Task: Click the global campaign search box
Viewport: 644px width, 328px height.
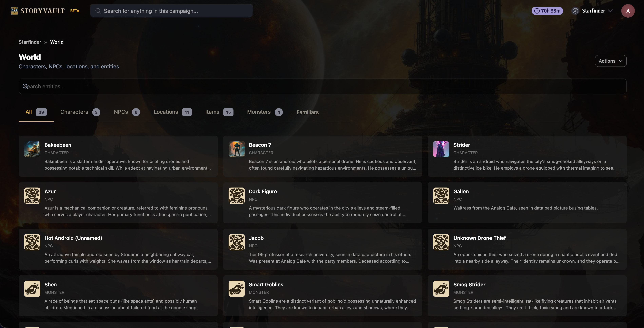Action: coord(171,11)
